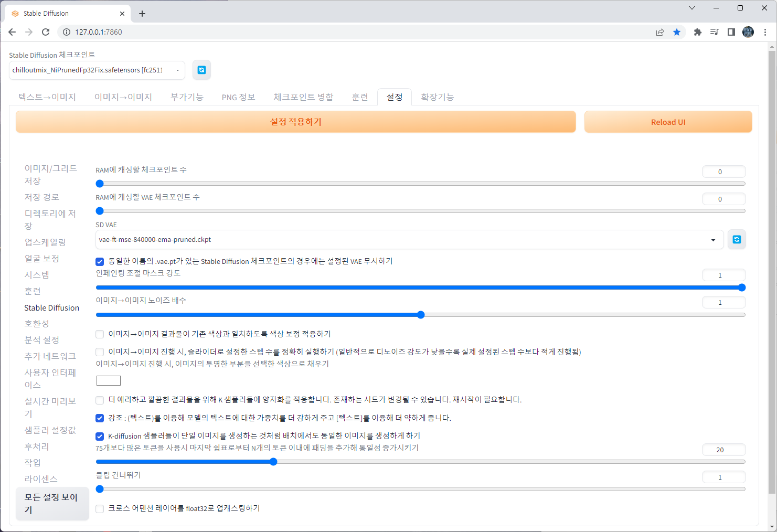Click the 이미지→이미지 노이즈 배수 slider handle
777x532 pixels.
pyautogui.click(x=421, y=315)
